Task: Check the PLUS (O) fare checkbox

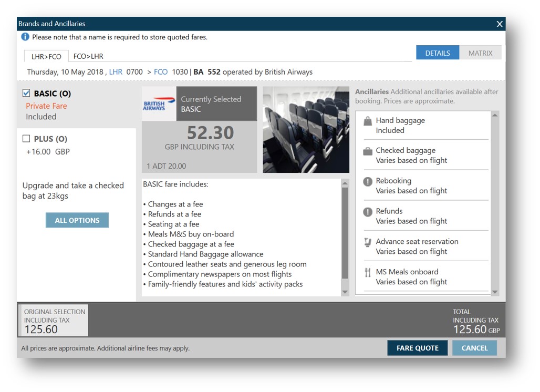Action: click(26, 139)
